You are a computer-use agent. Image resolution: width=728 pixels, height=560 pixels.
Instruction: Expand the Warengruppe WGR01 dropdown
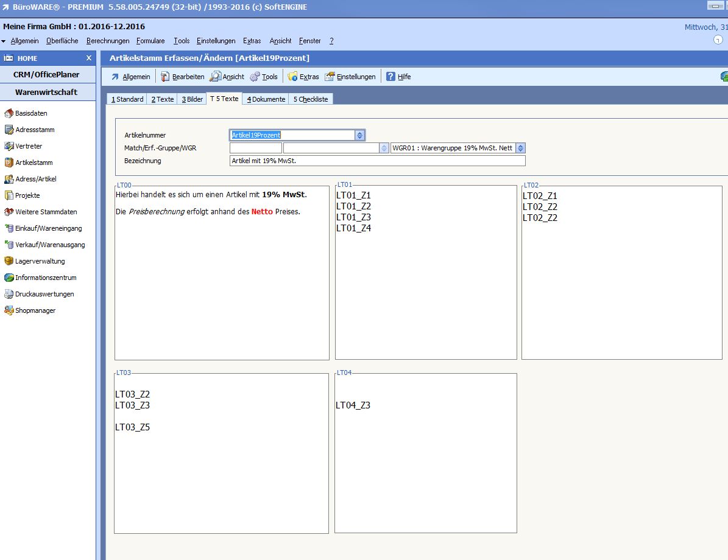[x=521, y=148]
